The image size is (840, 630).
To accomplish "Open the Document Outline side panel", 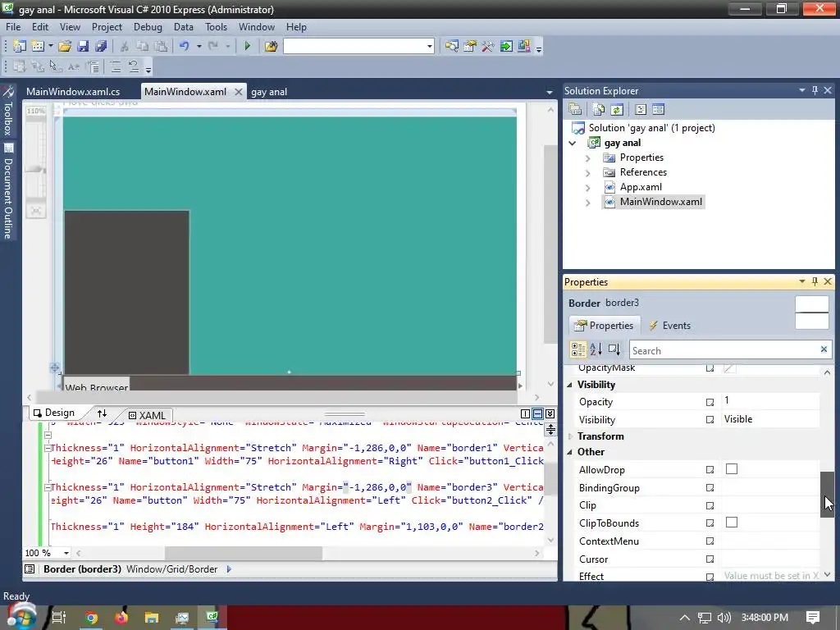I will [x=8, y=192].
